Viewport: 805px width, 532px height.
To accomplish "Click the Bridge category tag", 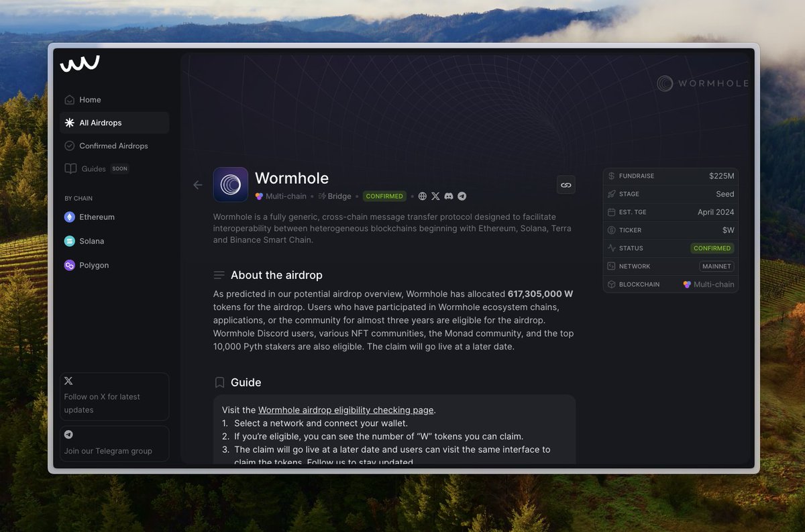I will tap(335, 197).
